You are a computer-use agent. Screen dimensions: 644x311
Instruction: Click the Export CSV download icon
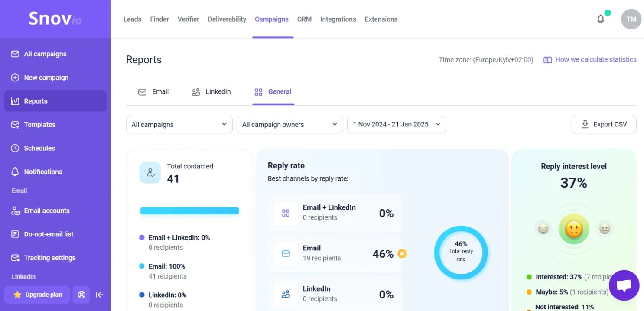pos(585,124)
